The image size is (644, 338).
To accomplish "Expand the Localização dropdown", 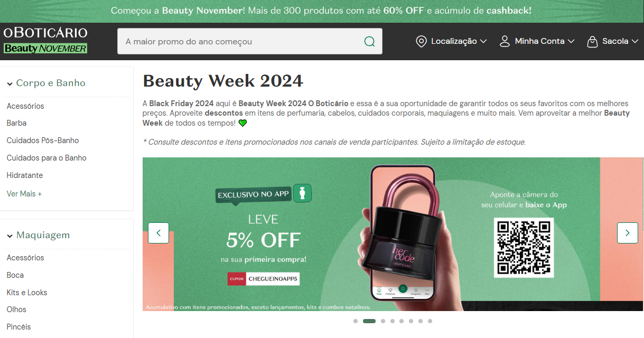I will 459,41.
